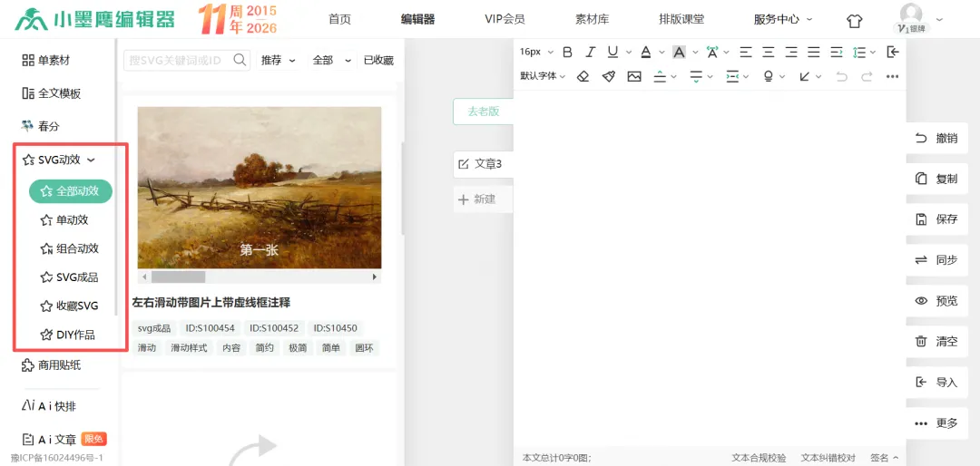Click the 小墨鹰编辑器 logo
The height and width of the screenshot is (466, 980).
point(95,19)
